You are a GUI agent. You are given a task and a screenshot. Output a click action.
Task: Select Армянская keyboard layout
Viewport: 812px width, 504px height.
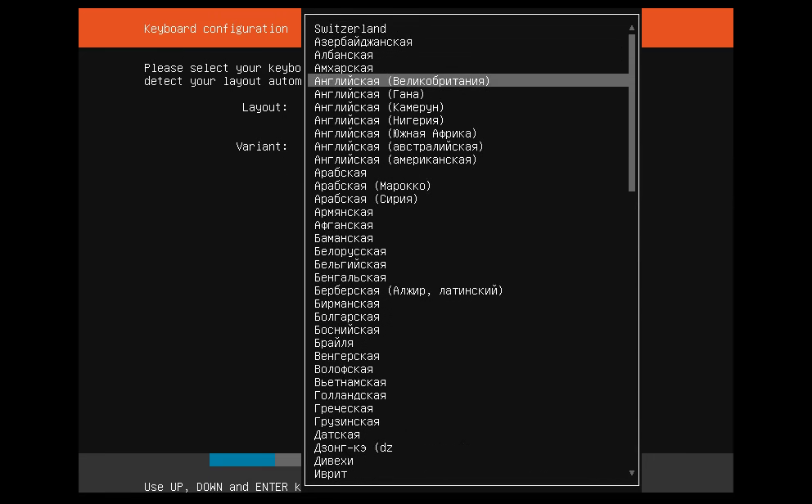344,212
